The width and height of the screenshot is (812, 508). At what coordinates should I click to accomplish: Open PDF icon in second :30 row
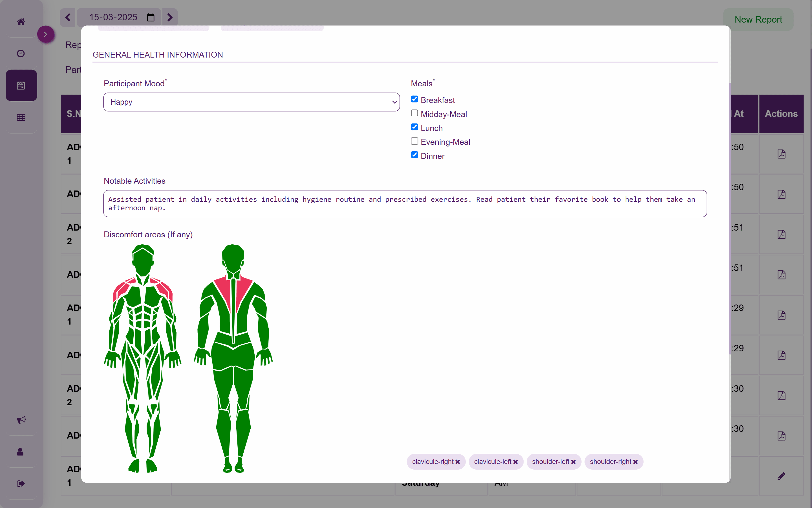click(x=781, y=436)
